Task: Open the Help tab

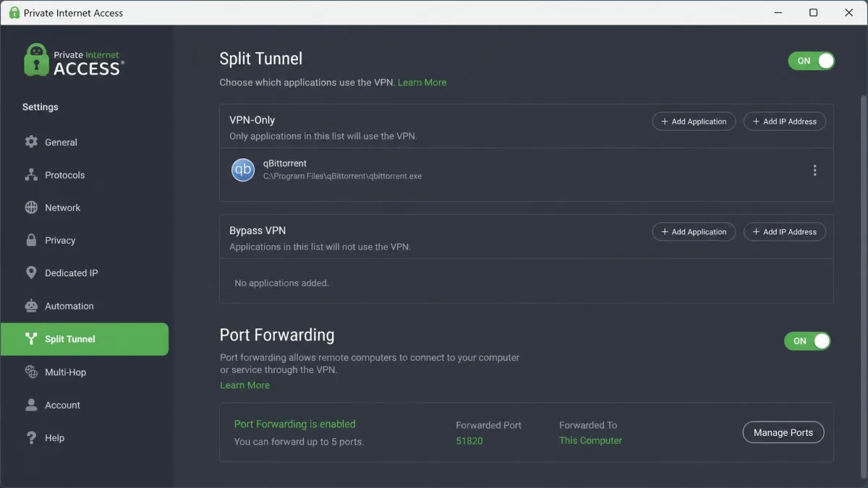Action: click(85, 438)
